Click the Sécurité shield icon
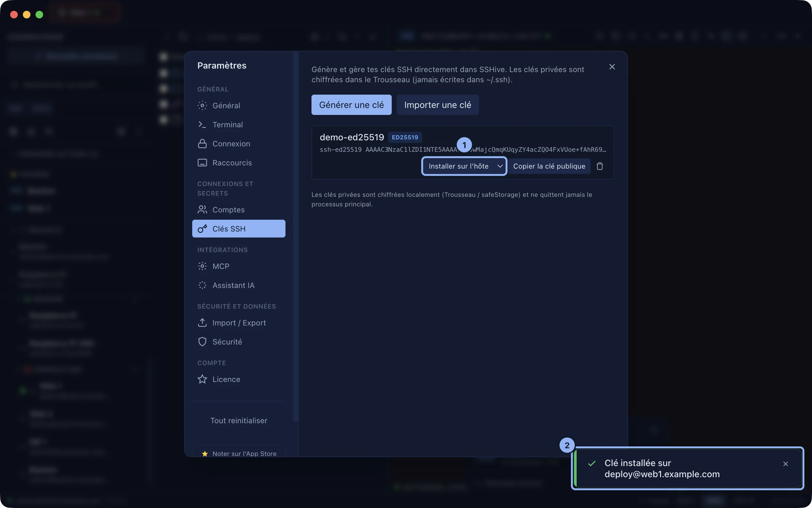Image resolution: width=812 pixels, height=508 pixels. (x=202, y=342)
